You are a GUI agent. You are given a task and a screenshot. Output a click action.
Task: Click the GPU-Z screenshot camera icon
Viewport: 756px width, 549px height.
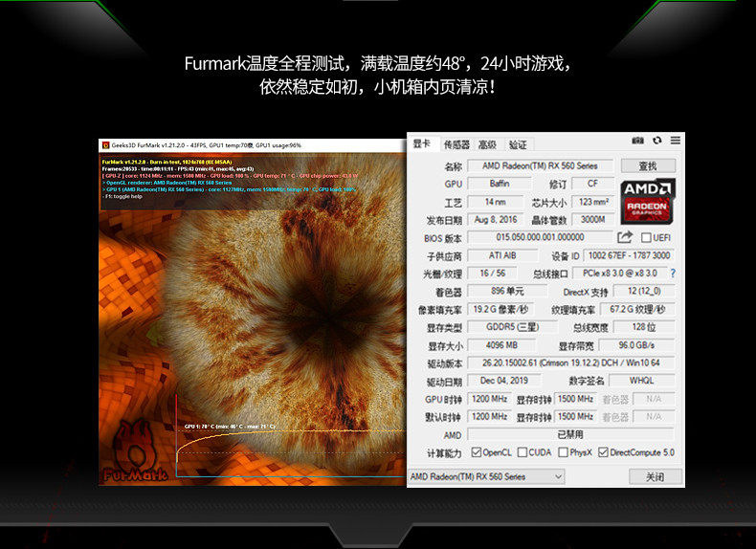click(637, 141)
